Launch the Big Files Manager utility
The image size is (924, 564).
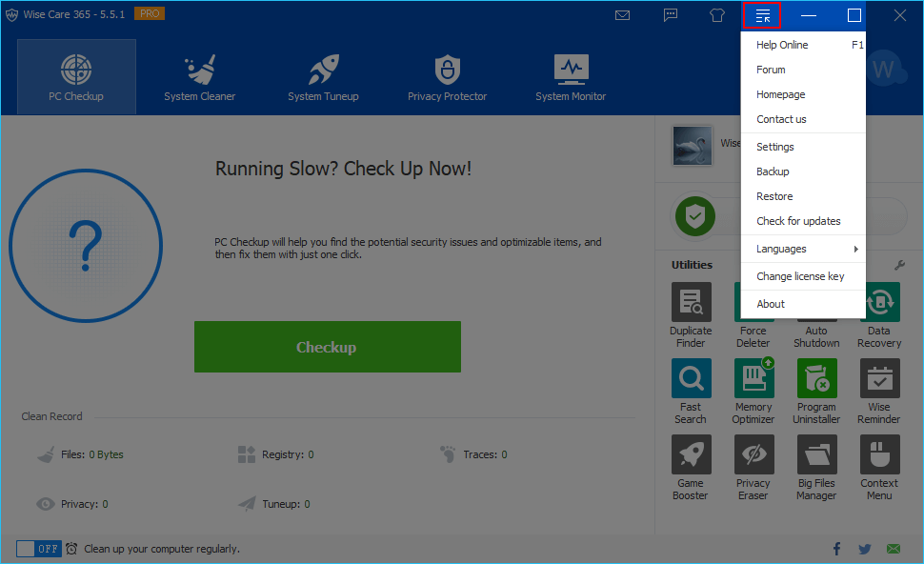(816, 468)
